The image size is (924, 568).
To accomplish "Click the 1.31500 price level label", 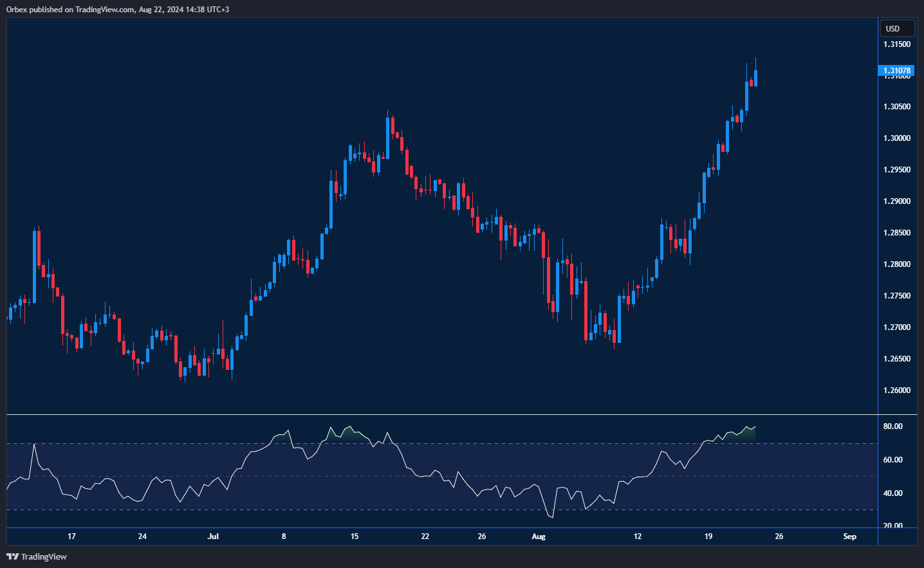I will 897,44.
